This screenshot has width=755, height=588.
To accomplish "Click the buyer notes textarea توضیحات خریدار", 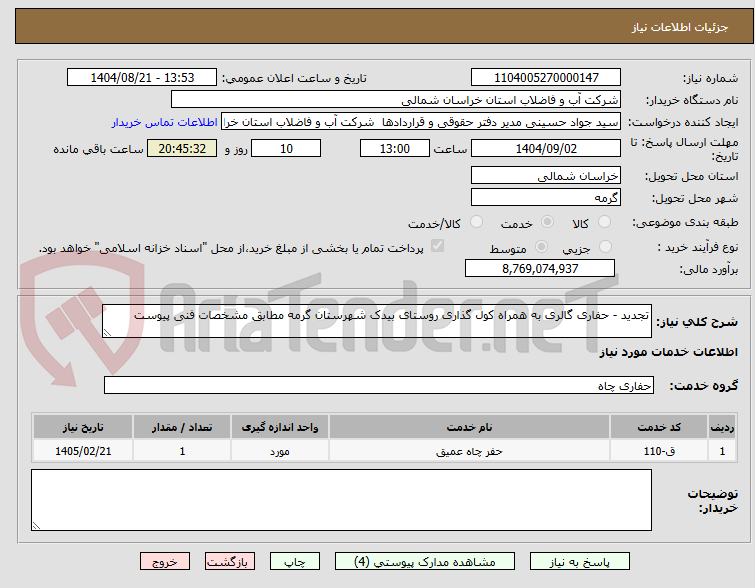I will [341, 500].
